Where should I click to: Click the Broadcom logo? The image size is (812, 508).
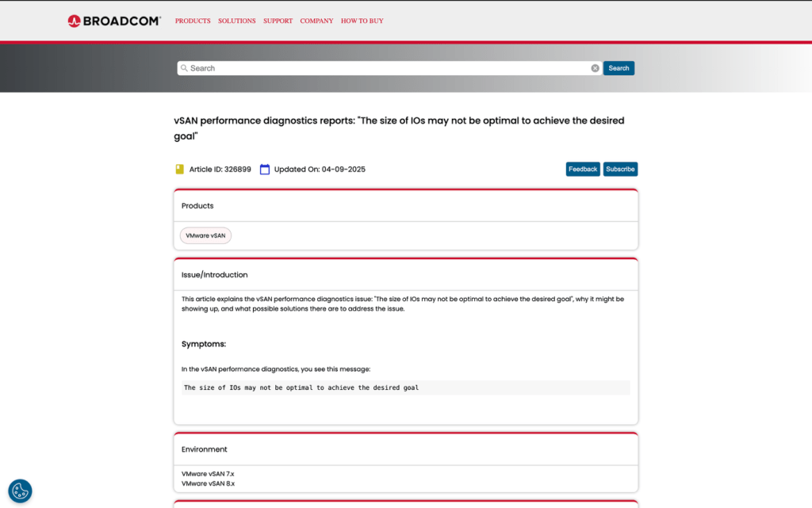coord(114,21)
